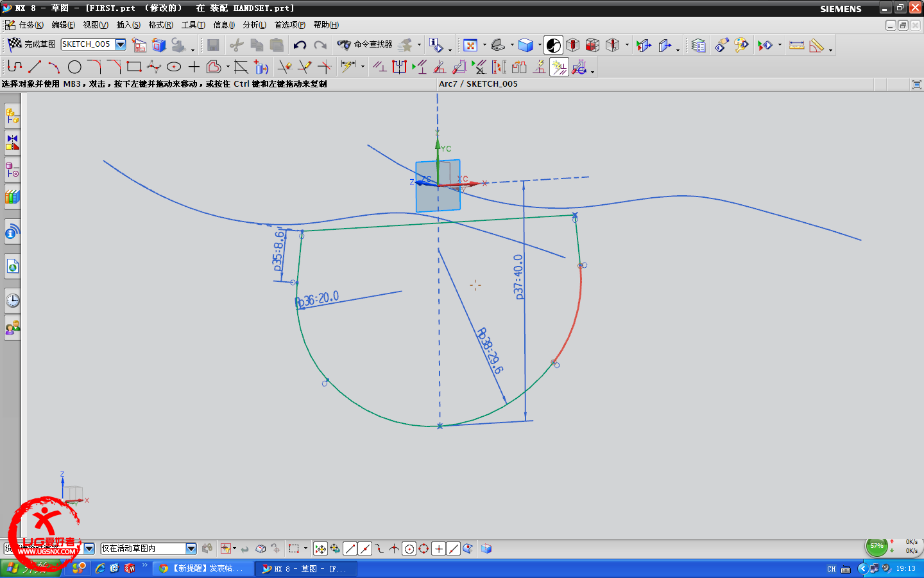The width and height of the screenshot is (924, 578).
Task: Expand the Inferred Dimensions dropdown arrow
Action: (x=363, y=66)
